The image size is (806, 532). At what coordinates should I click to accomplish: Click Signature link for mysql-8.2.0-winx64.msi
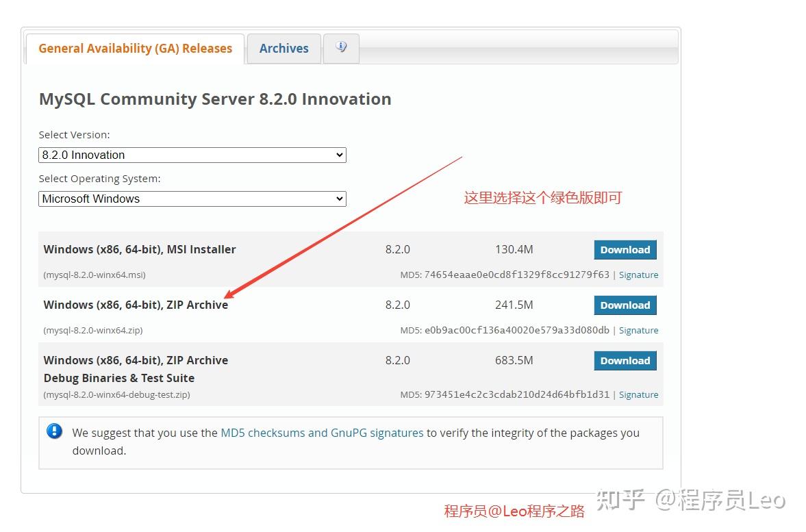[638, 275]
